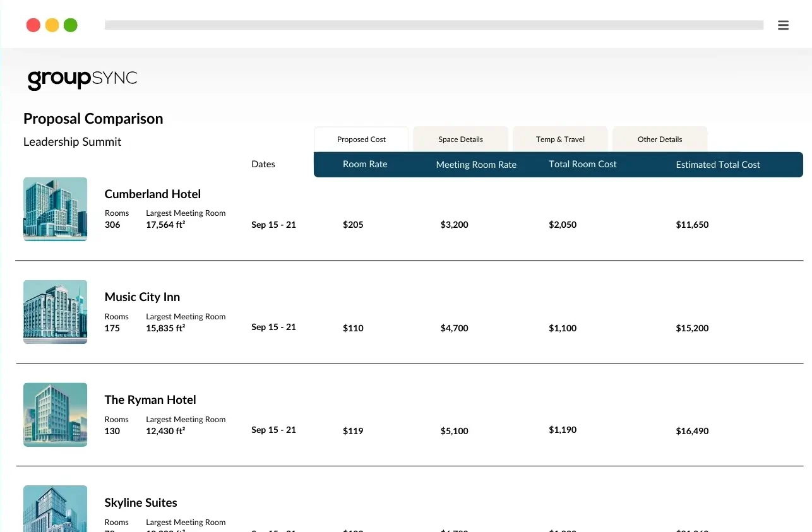The width and height of the screenshot is (812, 532).
Task: Select The Ryman Hotel name
Action: tap(150, 400)
